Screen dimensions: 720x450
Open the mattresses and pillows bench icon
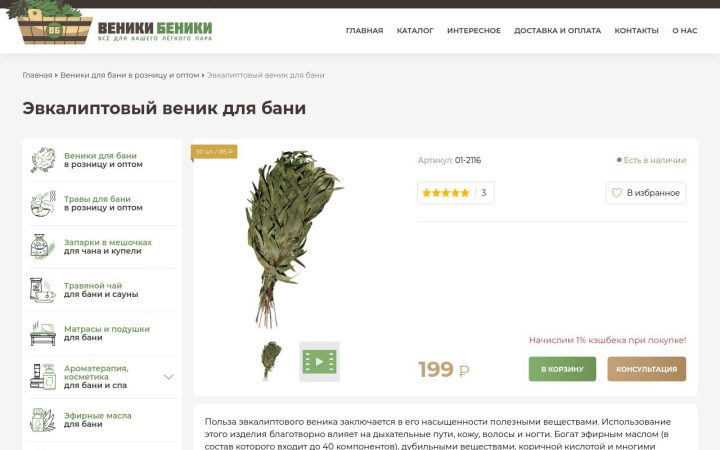pyautogui.click(x=43, y=333)
